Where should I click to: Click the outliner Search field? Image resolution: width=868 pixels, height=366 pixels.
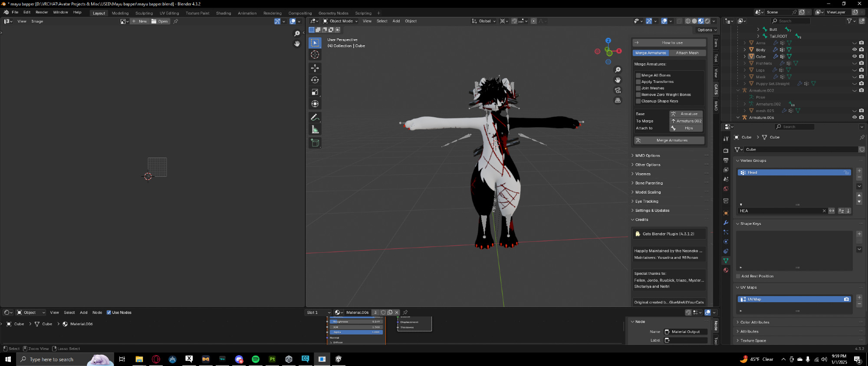[x=790, y=21]
